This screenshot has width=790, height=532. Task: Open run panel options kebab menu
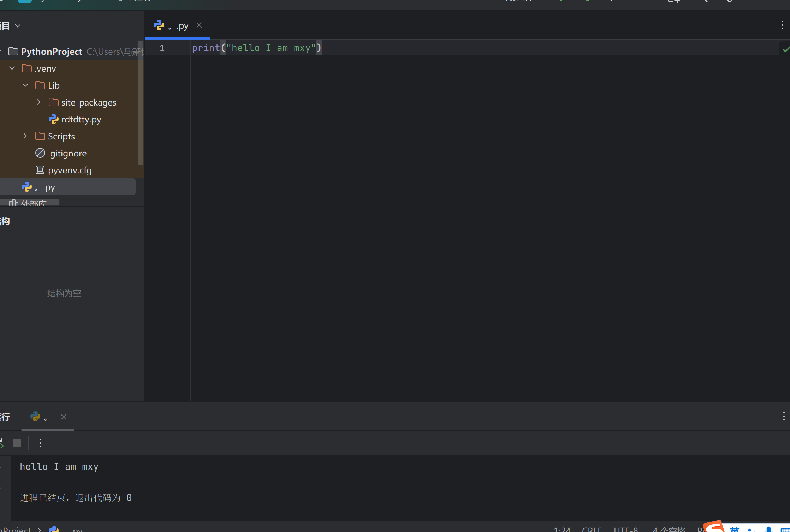pos(784,417)
